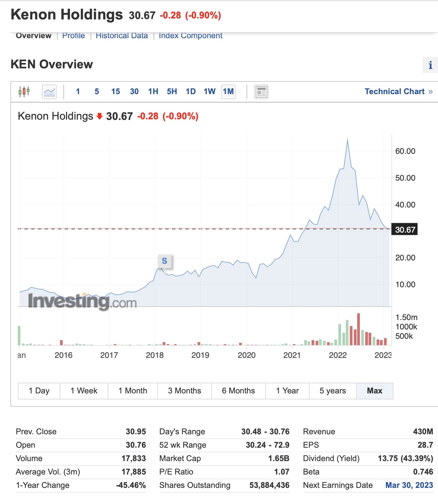Click the 52 wk Range value 30.24 - 72.9
Screen dimensions: 438x504
point(268,445)
